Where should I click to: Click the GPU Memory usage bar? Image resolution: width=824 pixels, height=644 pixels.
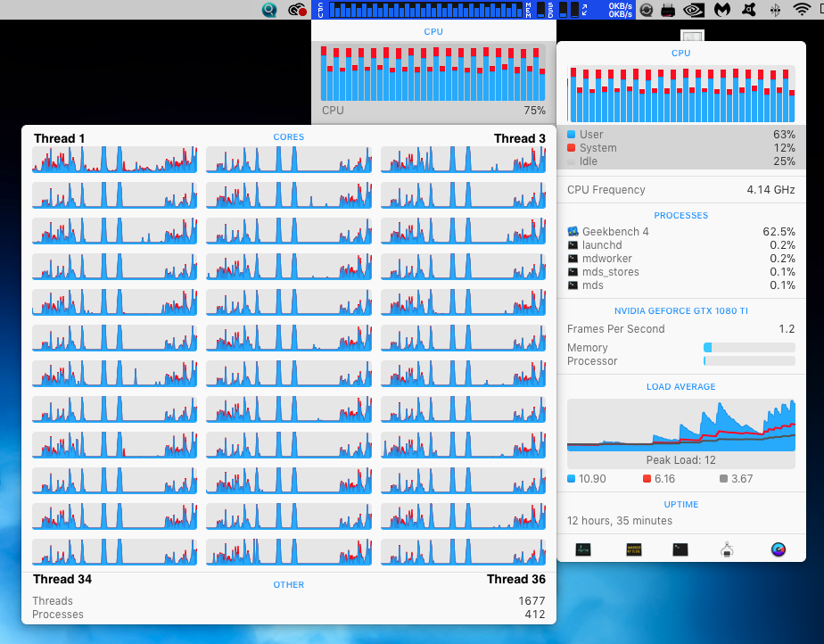[x=749, y=348]
